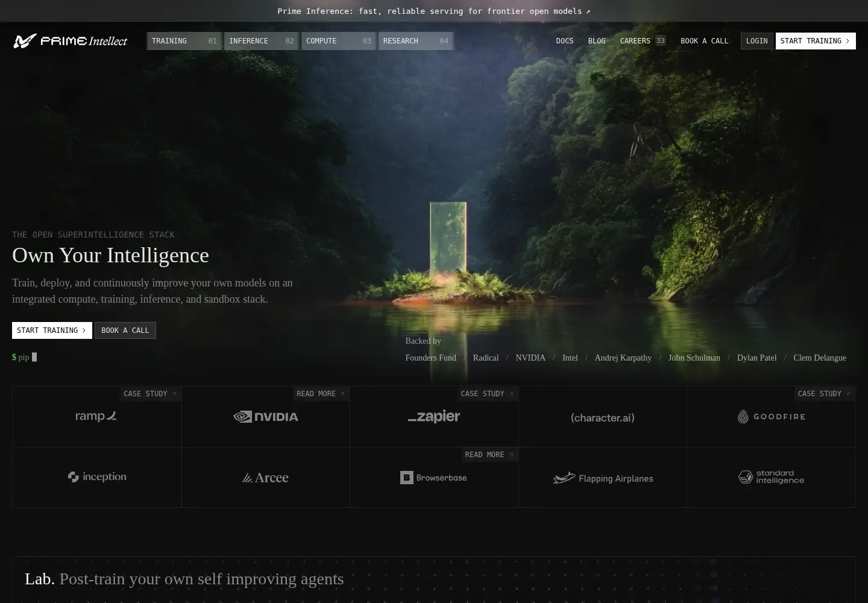The width and height of the screenshot is (868, 603).
Task: Click Read More on the Browserbase card
Action: pos(489,455)
